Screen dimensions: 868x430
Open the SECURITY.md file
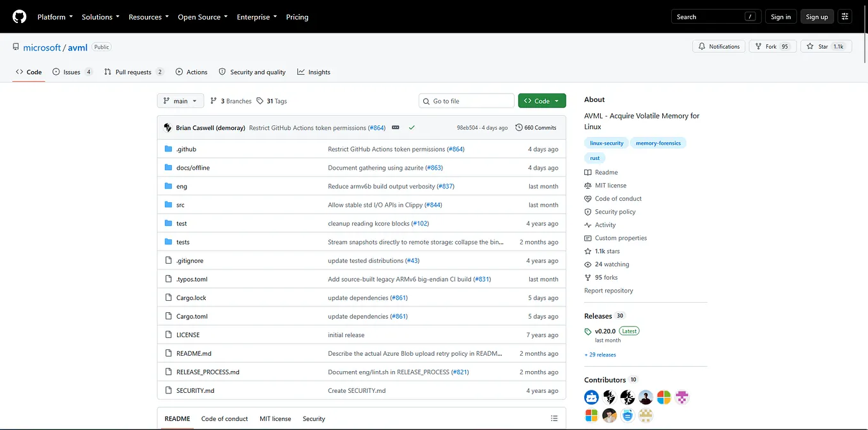click(195, 390)
